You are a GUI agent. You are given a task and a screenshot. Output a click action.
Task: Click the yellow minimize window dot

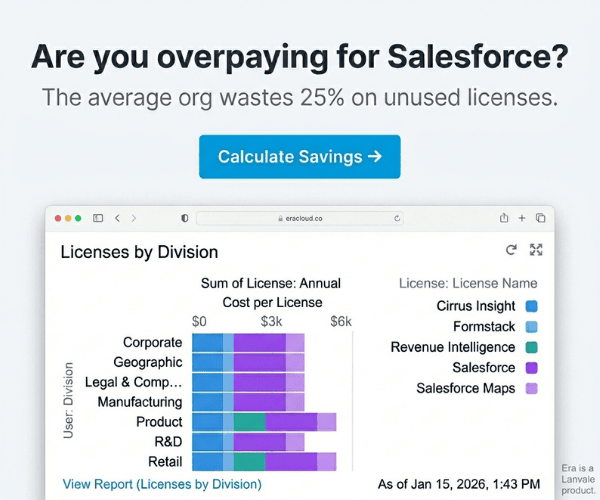coord(68,218)
